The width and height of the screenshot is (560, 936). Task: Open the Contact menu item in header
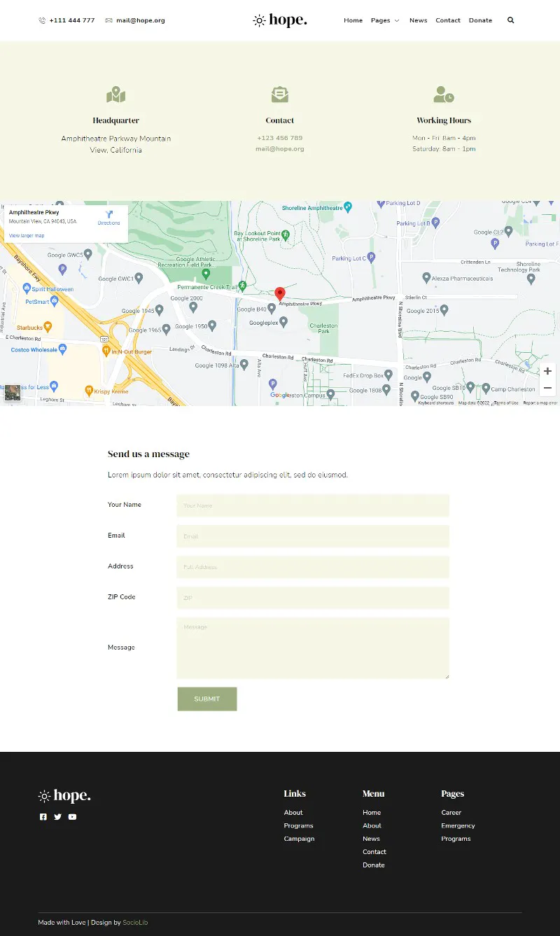click(448, 20)
